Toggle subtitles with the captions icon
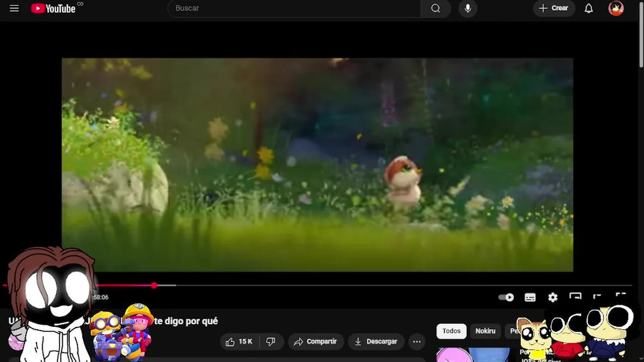Screen dimensions: 644x362 pos(530,297)
